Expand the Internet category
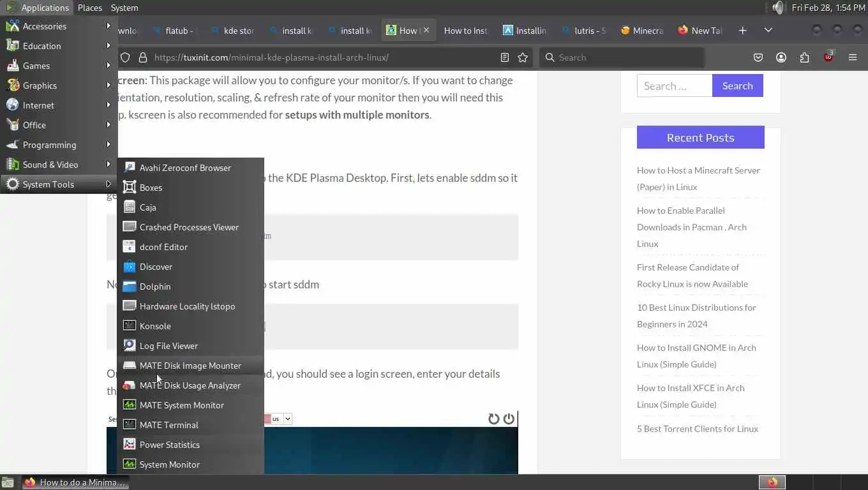 coord(59,105)
